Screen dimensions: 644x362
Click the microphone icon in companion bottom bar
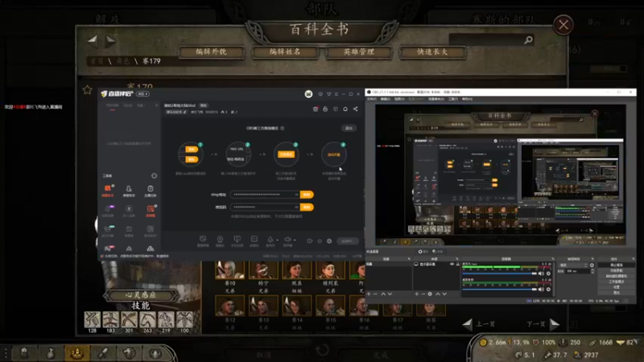tap(270, 239)
